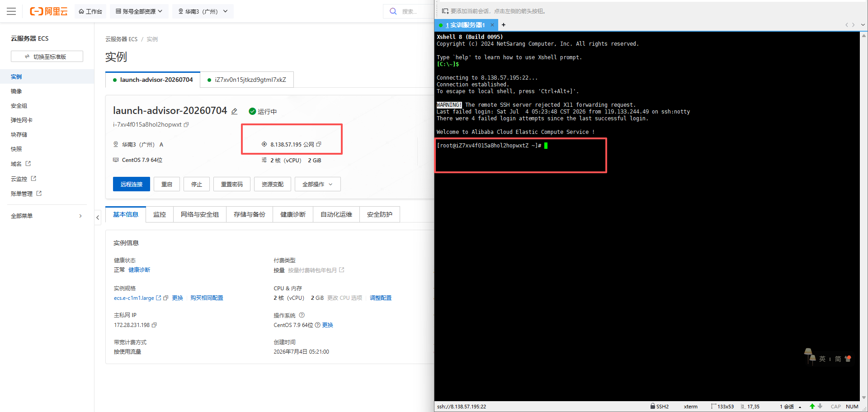This screenshot has width=868, height=412.
Task: Click the Xshell terminal vertical scrollbar
Action: (864, 216)
